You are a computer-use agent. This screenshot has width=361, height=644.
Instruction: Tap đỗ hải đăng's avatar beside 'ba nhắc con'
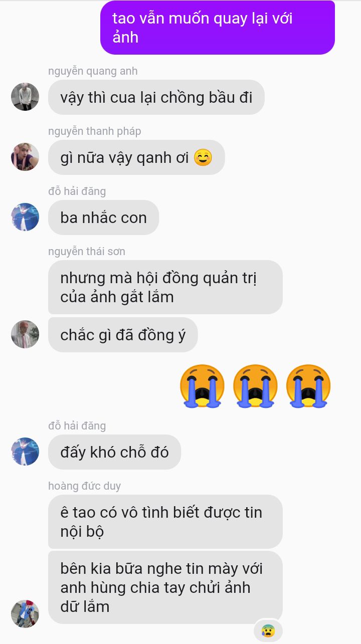(25, 217)
